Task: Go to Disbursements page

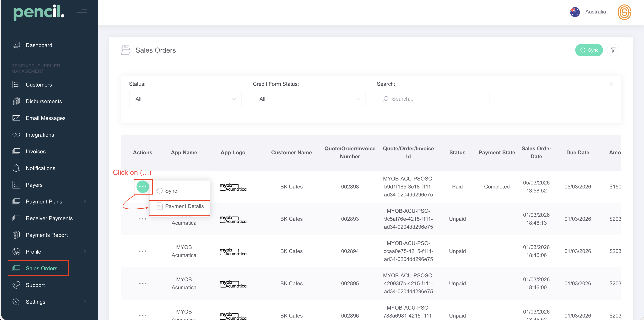Action: pyautogui.click(x=44, y=102)
